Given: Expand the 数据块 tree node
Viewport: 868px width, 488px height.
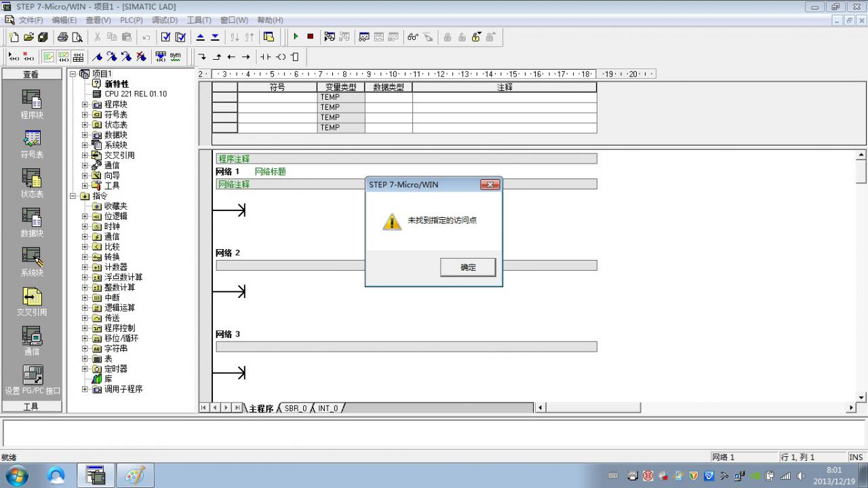Looking at the screenshot, I should tap(85, 135).
